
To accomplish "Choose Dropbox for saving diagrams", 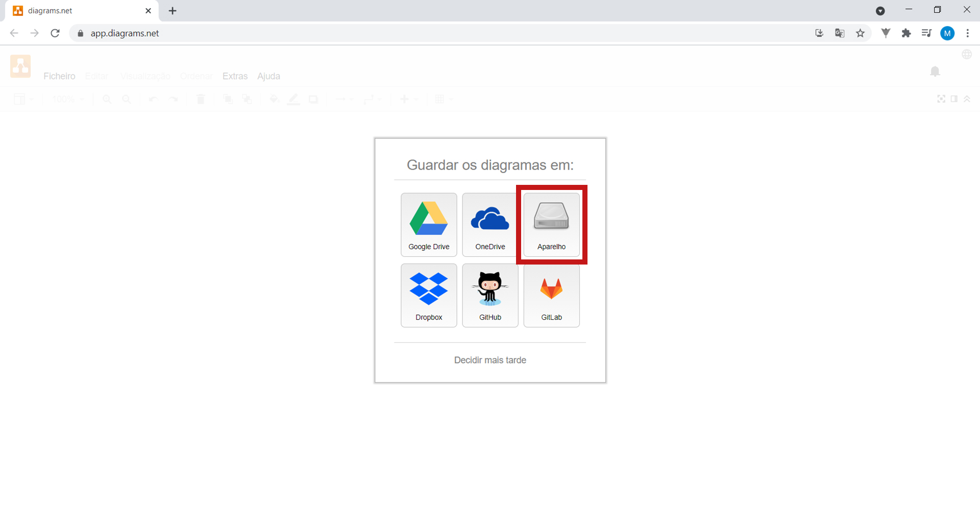I will (x=429, y=295).
